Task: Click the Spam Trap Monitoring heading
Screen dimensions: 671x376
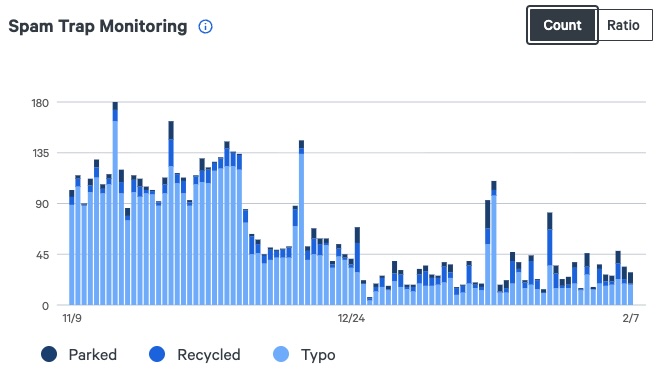Action: (98, 26)
